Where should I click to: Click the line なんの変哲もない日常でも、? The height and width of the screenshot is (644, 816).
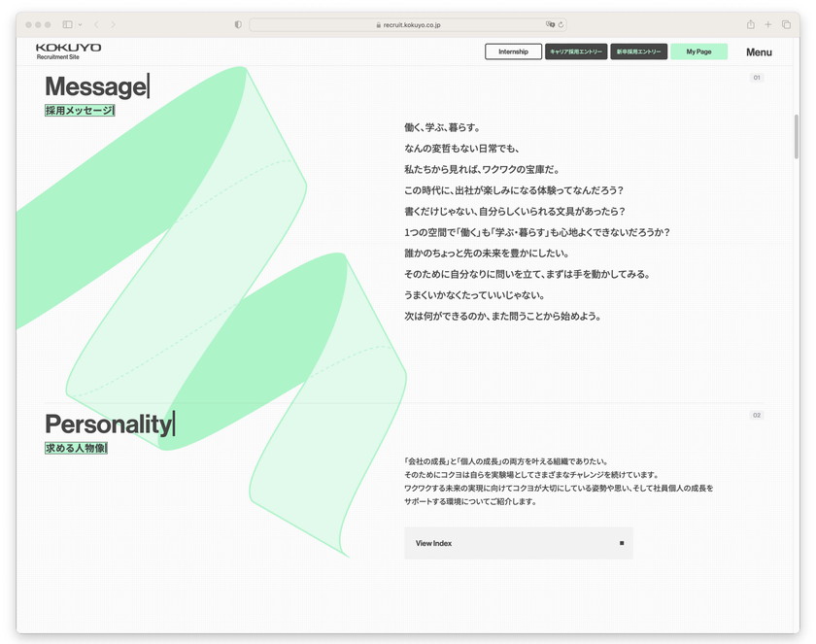click(x=461, y=149)
